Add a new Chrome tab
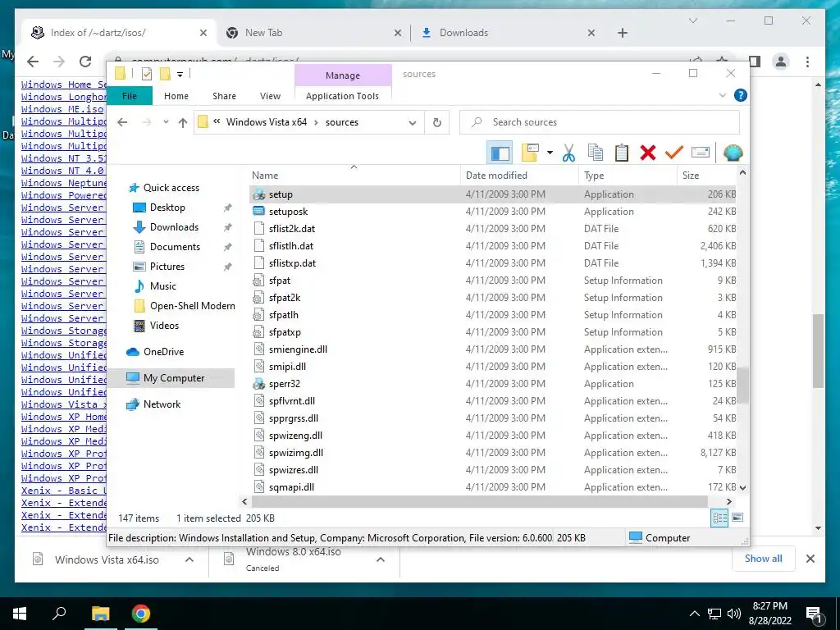 [x=622, y=33]
